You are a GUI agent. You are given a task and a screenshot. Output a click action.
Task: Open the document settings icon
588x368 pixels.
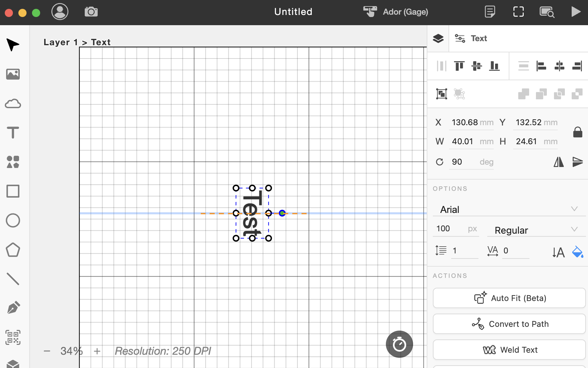(x=490, y=12)
